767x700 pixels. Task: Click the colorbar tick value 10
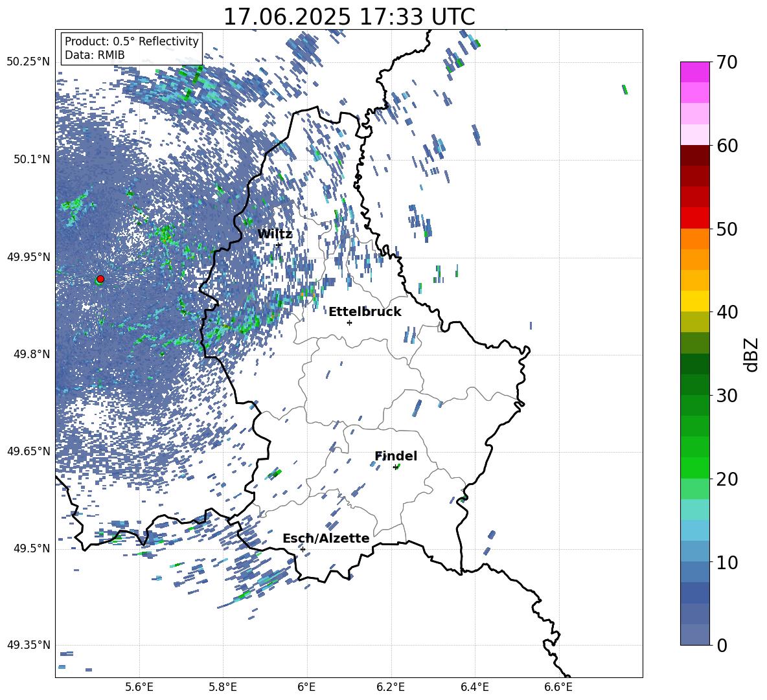pos(727,562)
